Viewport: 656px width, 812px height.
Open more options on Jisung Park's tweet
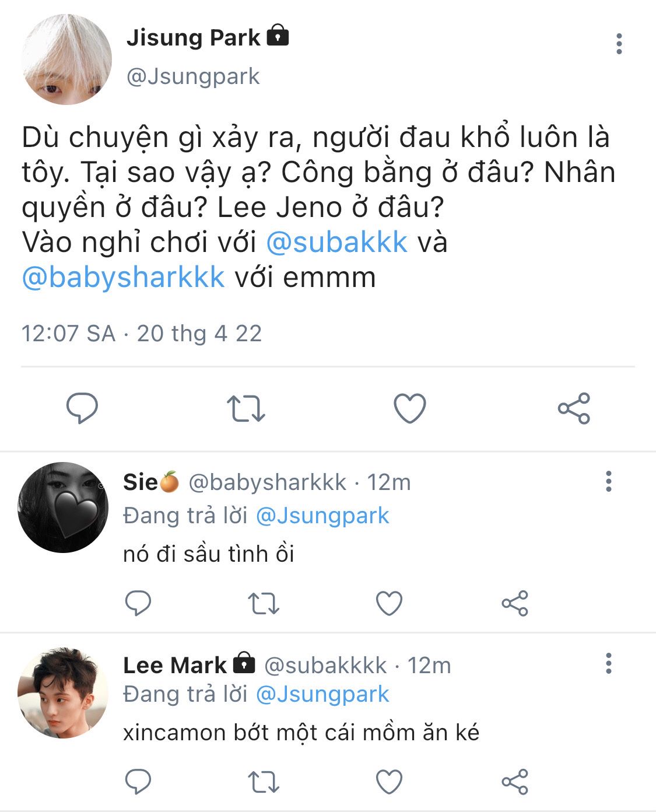(x=619, y=44)
